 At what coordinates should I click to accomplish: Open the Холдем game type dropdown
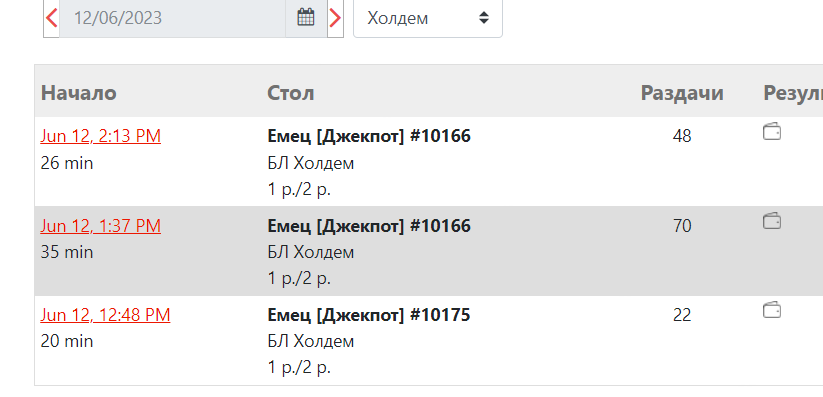tap(428, 18)
